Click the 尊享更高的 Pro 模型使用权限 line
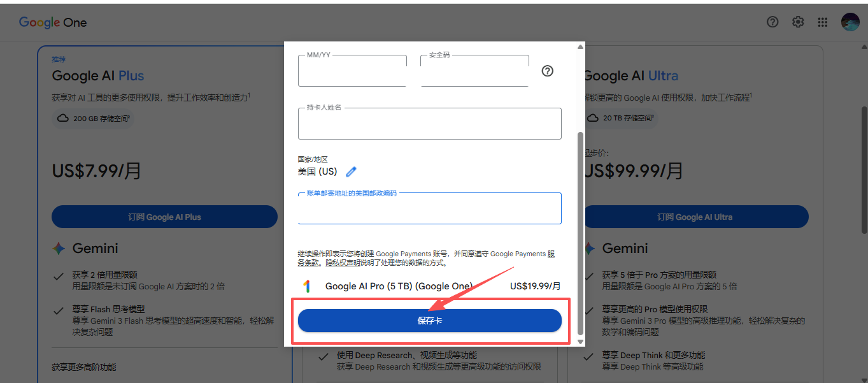 [x=655, y=309]
